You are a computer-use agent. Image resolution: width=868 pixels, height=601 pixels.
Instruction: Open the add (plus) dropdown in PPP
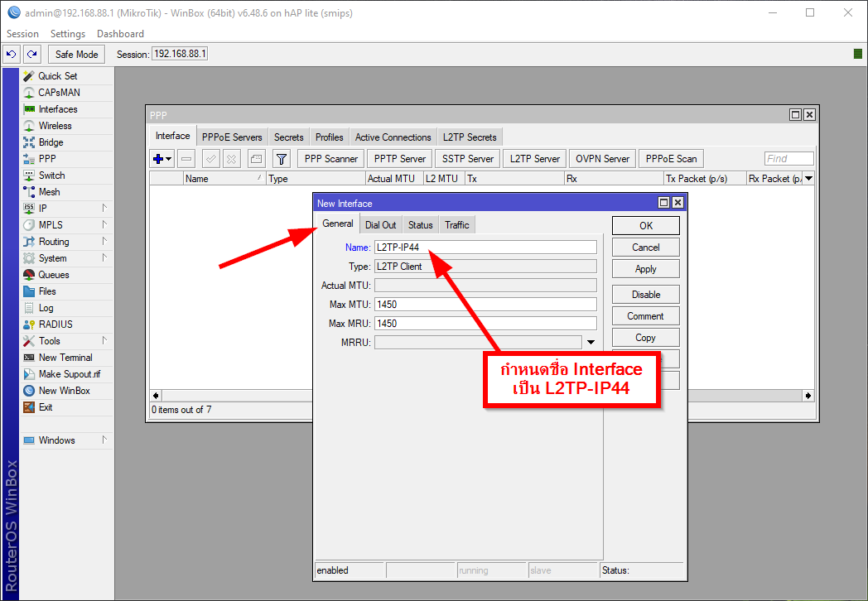click(162, 159)
